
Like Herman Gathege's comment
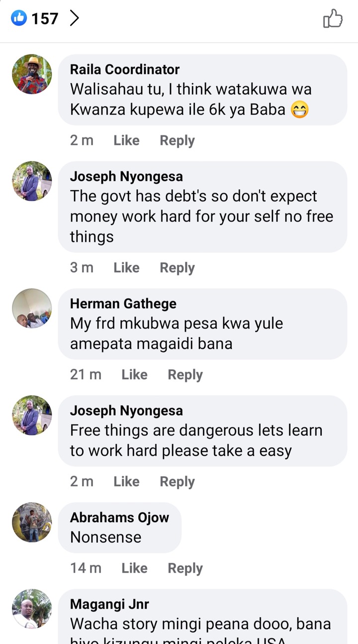[134, 375]
